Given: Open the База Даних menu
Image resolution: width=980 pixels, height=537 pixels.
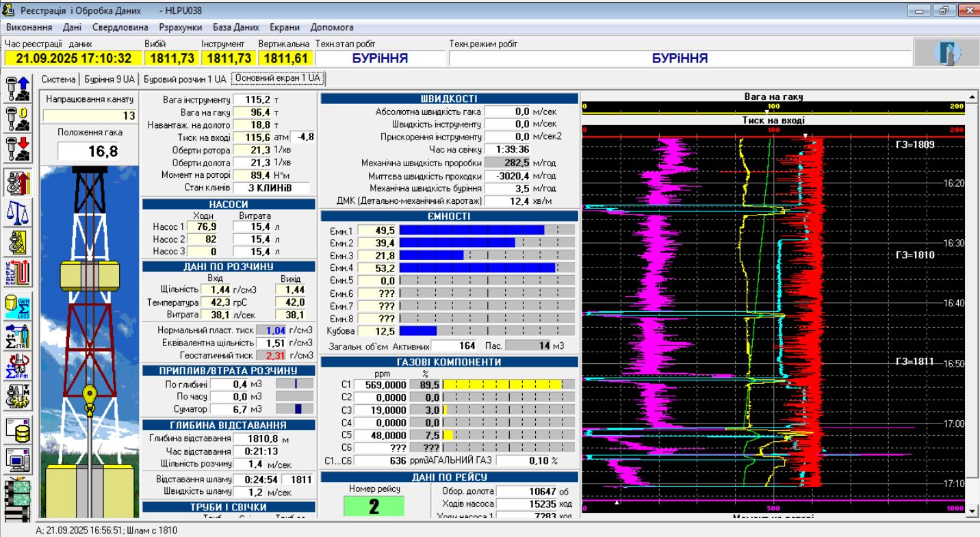Looking at the screenshot, I should pos(235,27).
